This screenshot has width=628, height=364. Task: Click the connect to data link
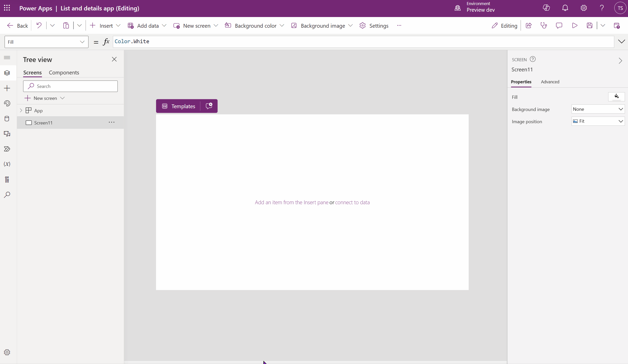click(352, 202)
